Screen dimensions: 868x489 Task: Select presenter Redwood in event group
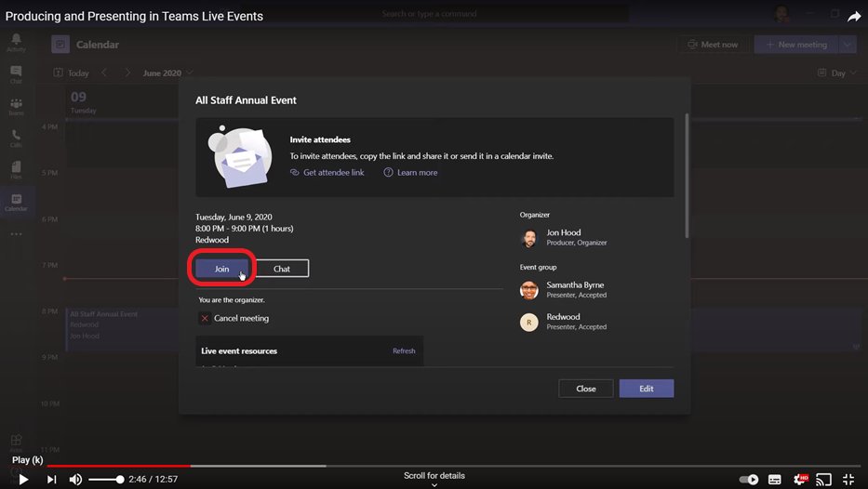(564, 322)
